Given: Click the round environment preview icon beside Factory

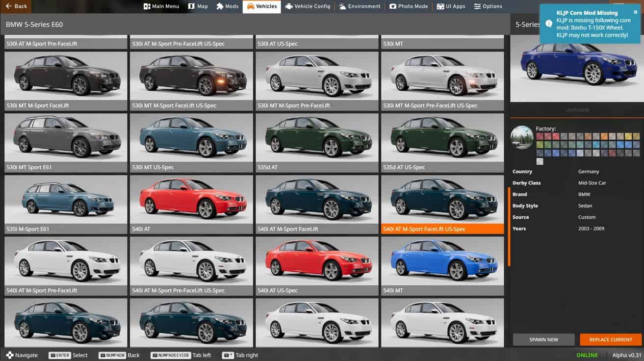Looking at the screenshot, I should click(x=522, y=137).
